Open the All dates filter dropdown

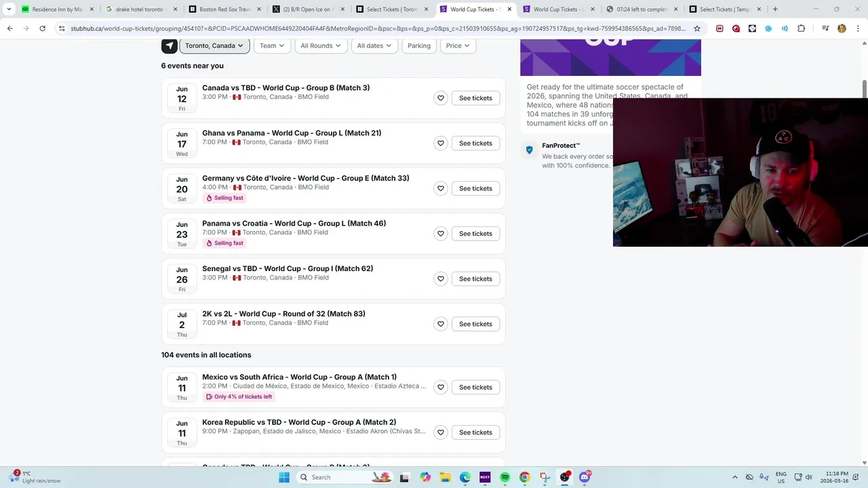374,45
